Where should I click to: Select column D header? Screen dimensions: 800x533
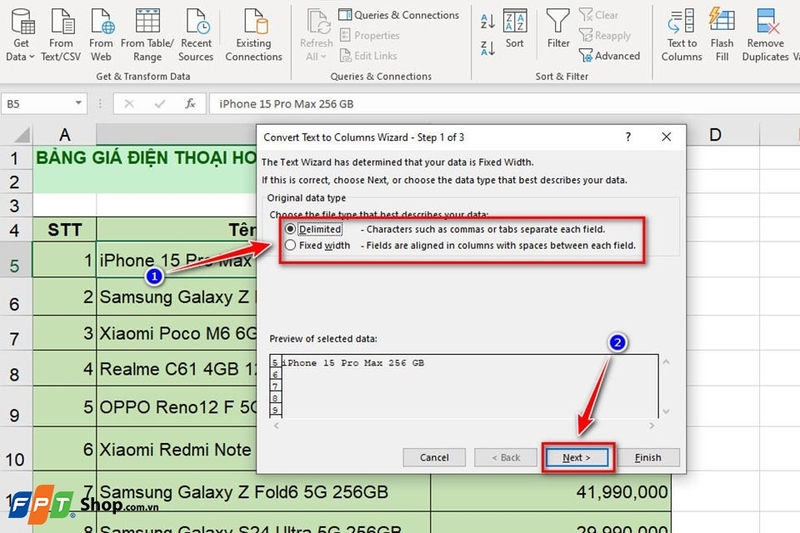715,135
